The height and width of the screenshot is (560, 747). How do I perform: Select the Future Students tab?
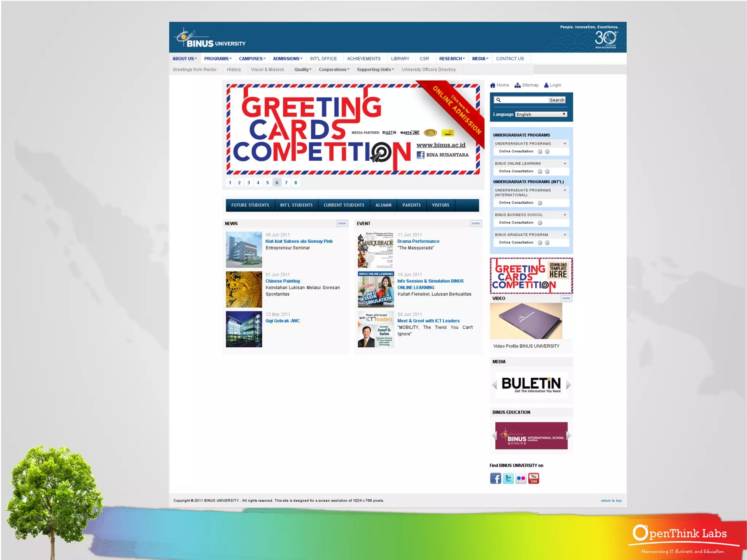pyautogui.click(x=250, y=205)
